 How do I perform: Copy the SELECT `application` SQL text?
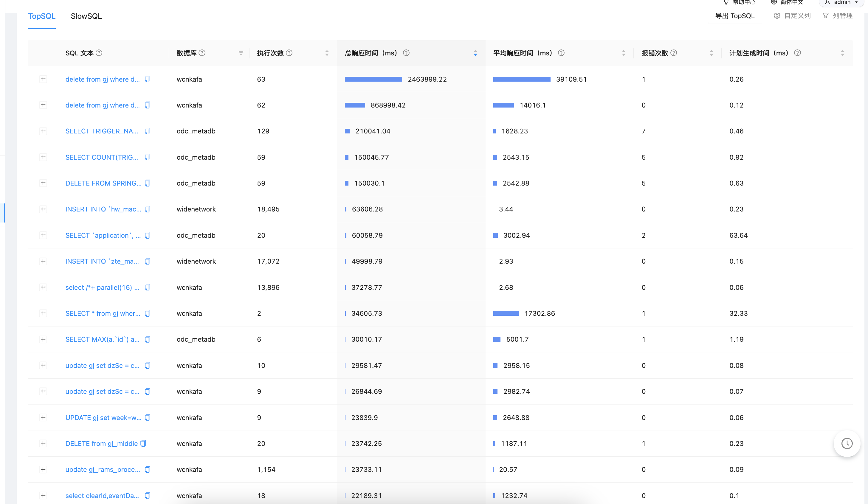[148, 236]
